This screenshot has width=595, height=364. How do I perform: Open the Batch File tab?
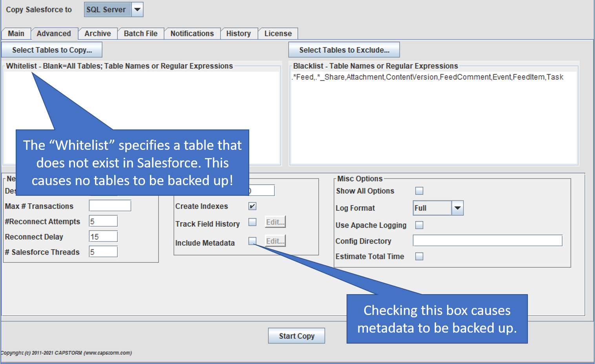click(x=141, y=34)
